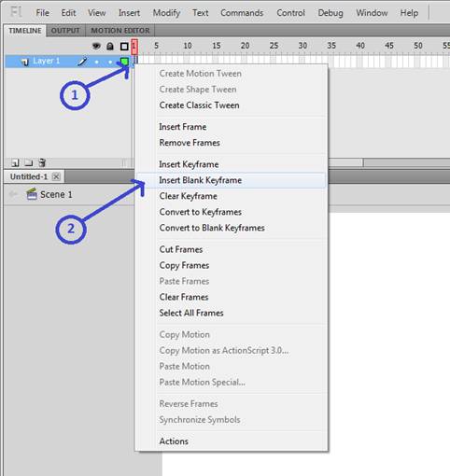Toggle Layer 1 lock dot

point(110,62)
